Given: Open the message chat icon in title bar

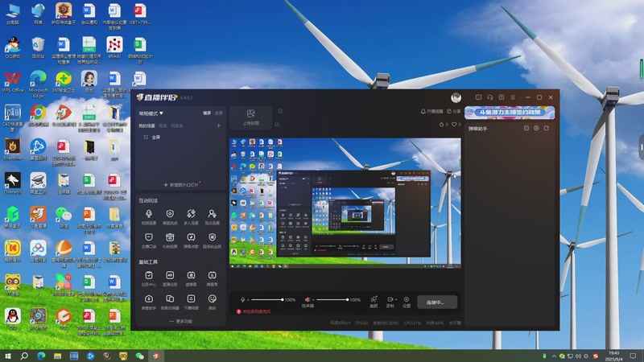Looking at the screenshot, I should (478, 97).
